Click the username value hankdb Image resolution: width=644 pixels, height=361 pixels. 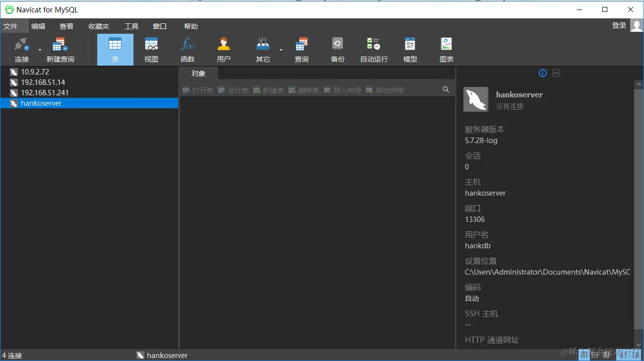(478, 246)
